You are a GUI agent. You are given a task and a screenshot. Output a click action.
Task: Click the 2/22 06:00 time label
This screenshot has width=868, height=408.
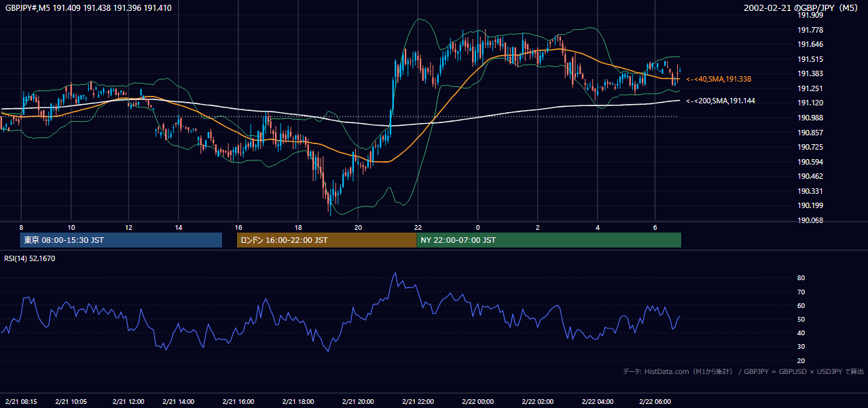point(654,402)
